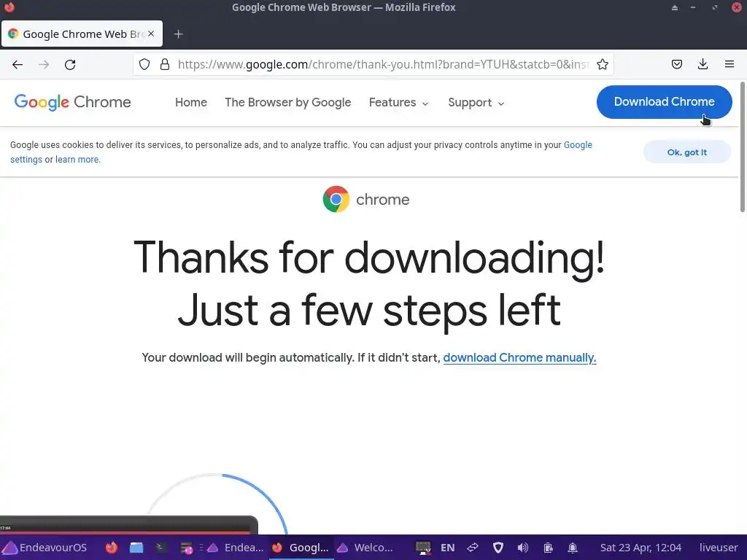This screenshot has width=747, height=560.
Task: Switch to the Welco... taskbar window
Action: (x=365, y=548)
